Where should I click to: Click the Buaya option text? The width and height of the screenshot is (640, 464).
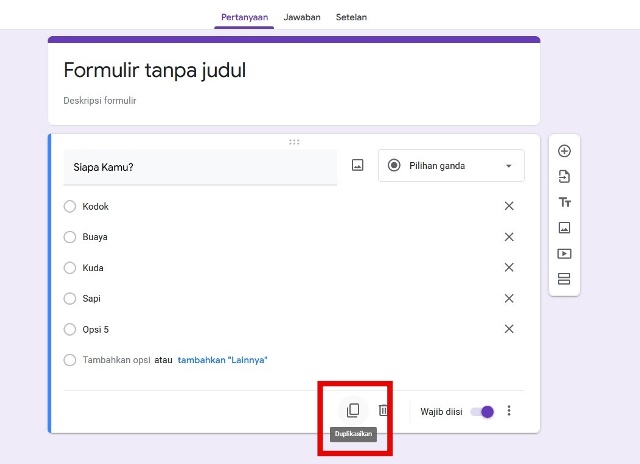click(95, 237)
